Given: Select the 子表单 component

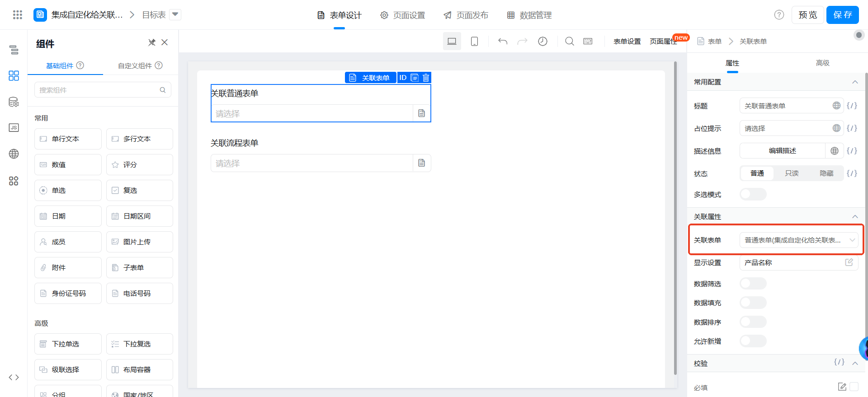Looking at the screenshot, I should pyautogui.click(x=140, y=267).
